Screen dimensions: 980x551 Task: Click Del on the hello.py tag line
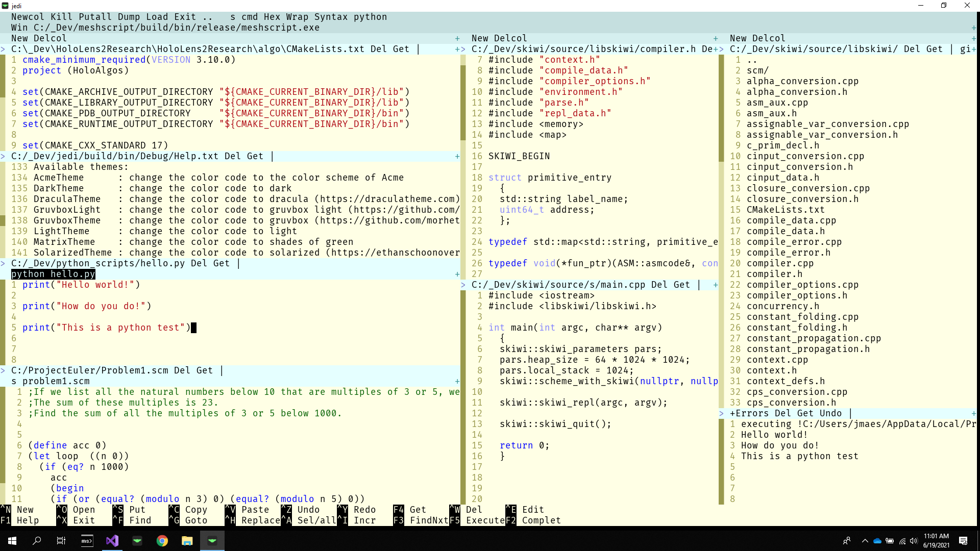(x=199, y=263)
